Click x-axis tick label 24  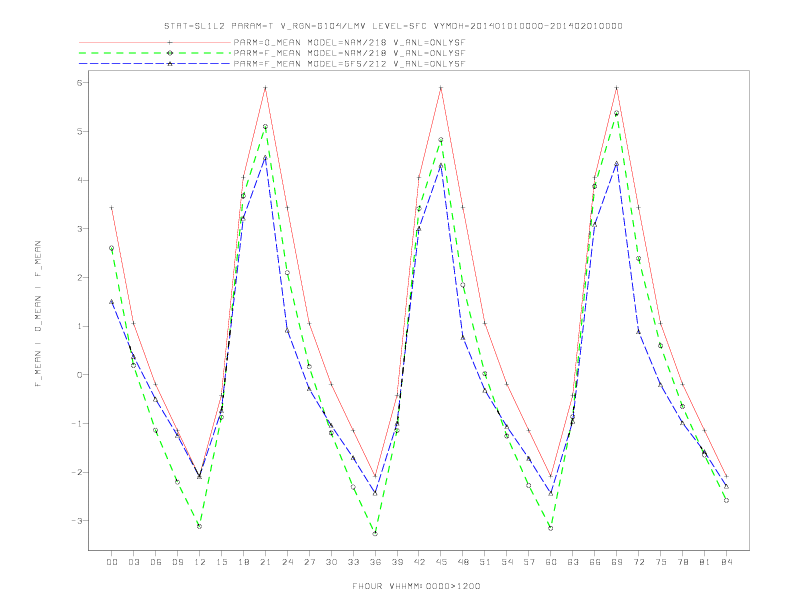287,562
